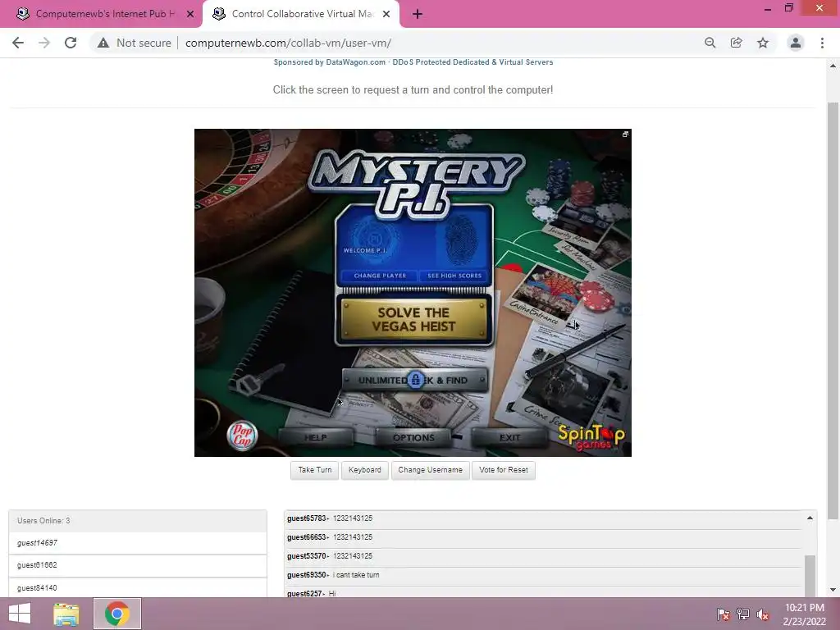Open the Action Center flag tray icon

coord(723,614)
